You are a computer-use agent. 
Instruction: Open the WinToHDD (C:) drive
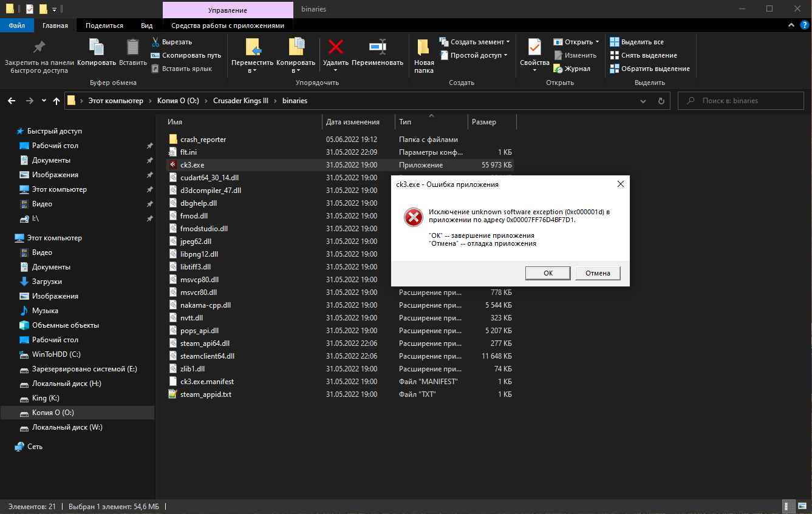coord(56,354)
